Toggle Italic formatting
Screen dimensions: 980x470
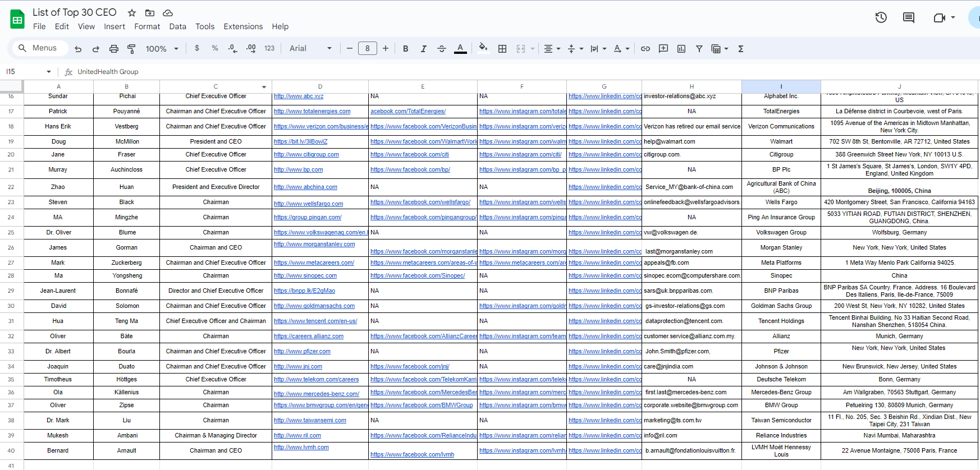424,49
